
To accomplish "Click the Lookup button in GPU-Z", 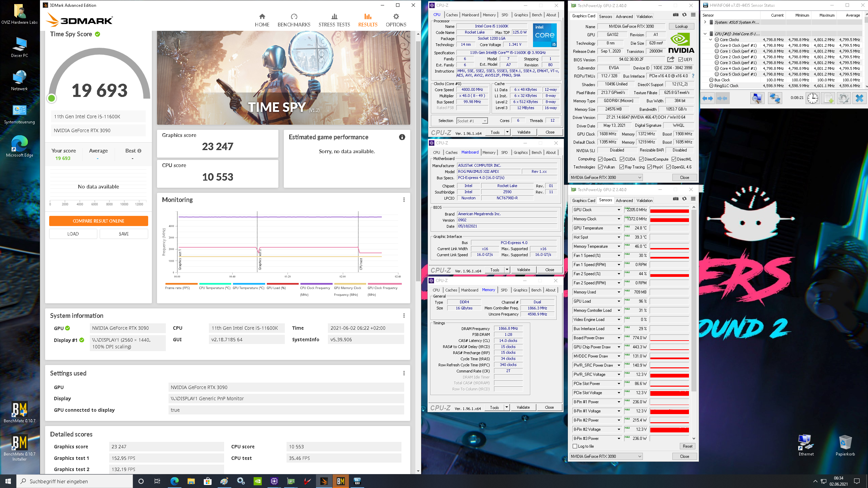I will pos(681,26).
